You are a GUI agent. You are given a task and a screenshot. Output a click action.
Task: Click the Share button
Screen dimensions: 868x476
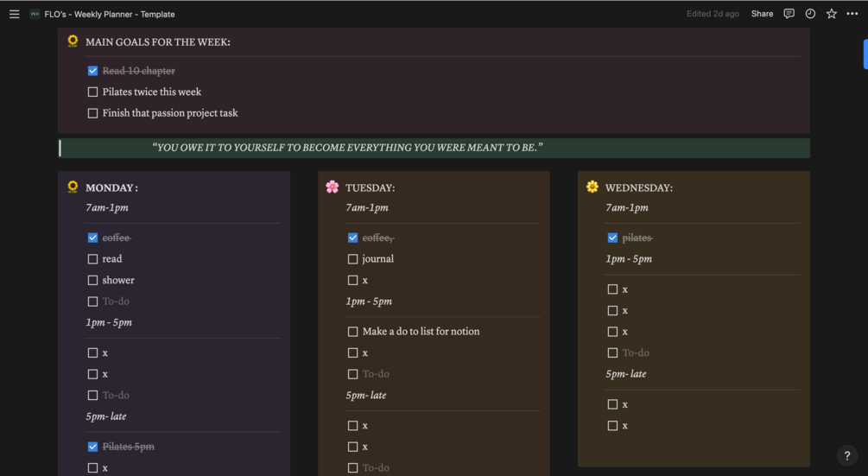tap(762, 14)
